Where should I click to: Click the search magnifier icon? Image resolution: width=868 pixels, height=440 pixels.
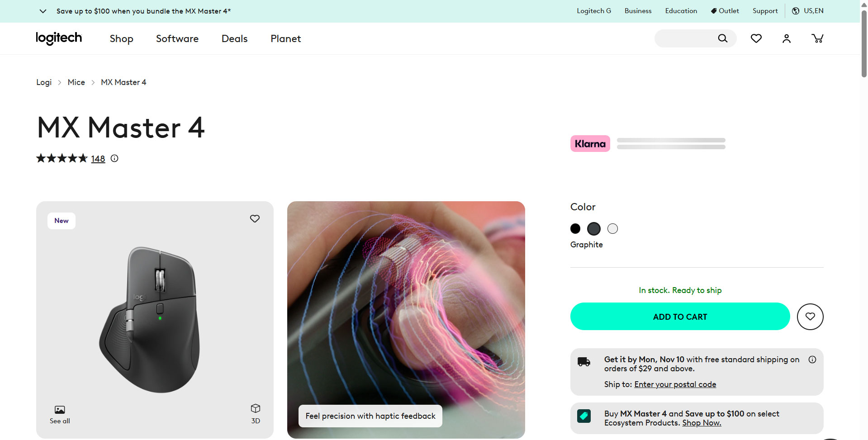722,38
